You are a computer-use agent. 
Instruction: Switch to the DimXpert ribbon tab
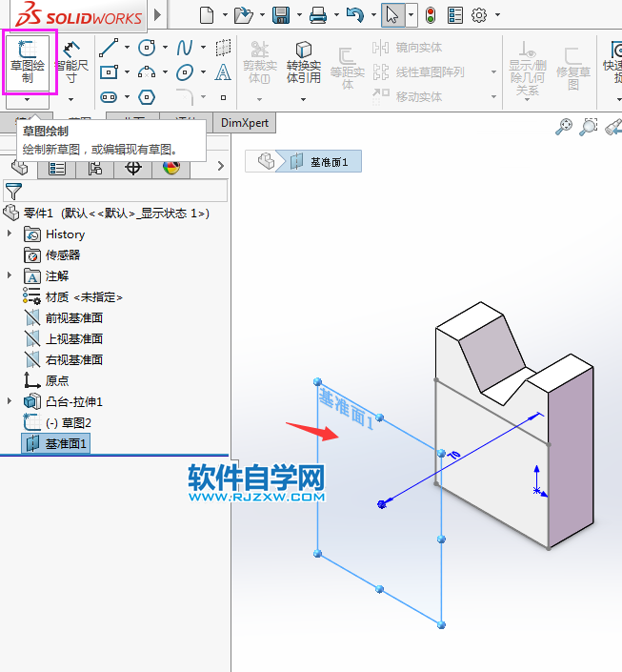pyautogui.click(x=245, y=123)
